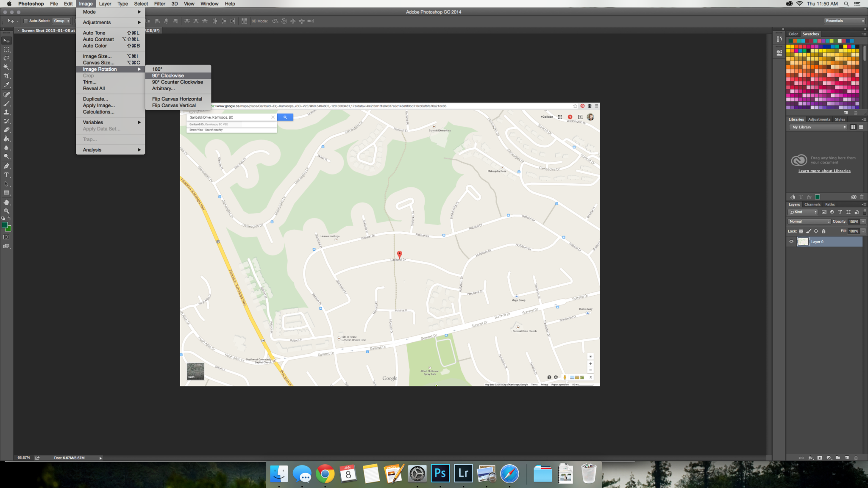Select the Hand tool

(x=6, y=202)
